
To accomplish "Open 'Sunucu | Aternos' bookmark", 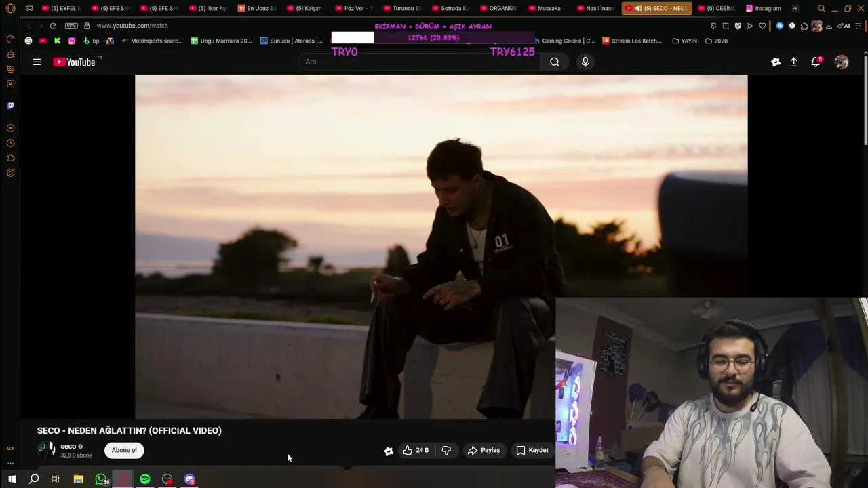I will pos(292,41).
